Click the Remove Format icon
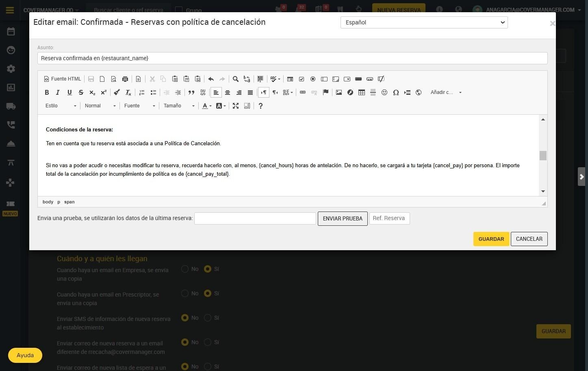The image size is (588, 371). tap(128, 92)
